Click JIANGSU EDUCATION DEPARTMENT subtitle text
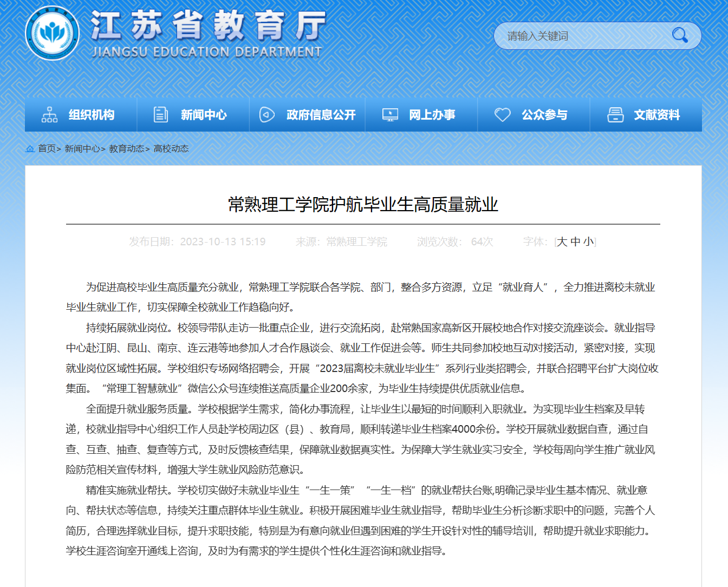Screen dimensions: 728x587 click(206, 52)
